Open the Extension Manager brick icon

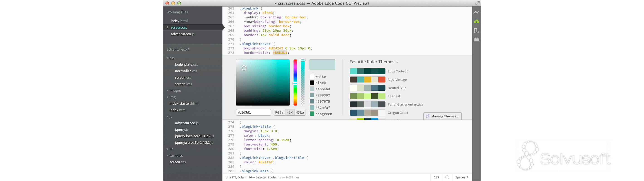click(476, 39)
